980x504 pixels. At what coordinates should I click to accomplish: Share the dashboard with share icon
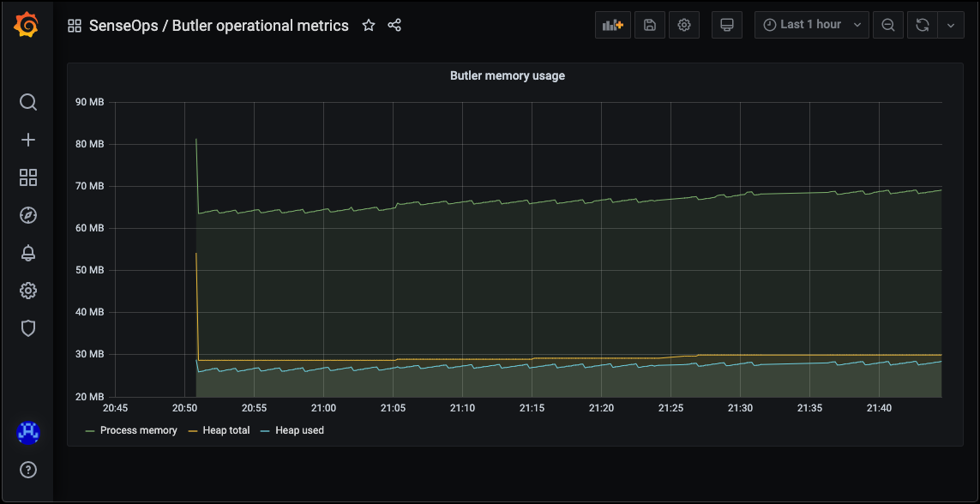(394, 25)
